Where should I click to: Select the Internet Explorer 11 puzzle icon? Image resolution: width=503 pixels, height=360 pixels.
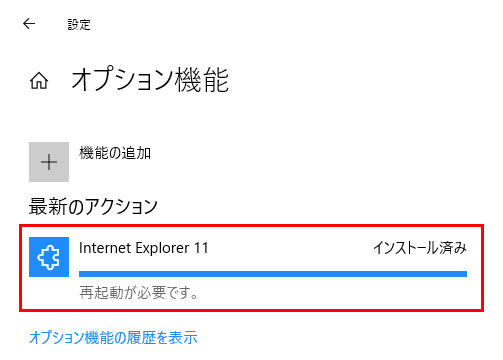click(49, 257)
